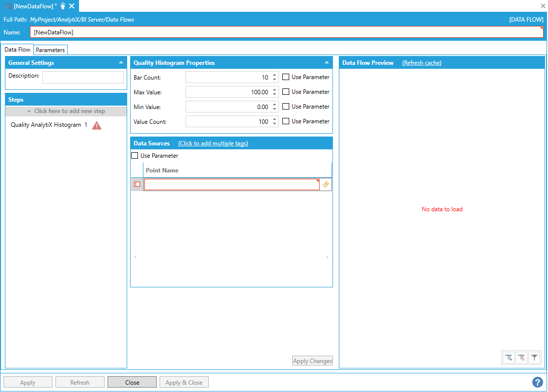This screenshot has width=548, height=392.
Task: Check Use Parameter for Max Value
Action: point(286,92)
